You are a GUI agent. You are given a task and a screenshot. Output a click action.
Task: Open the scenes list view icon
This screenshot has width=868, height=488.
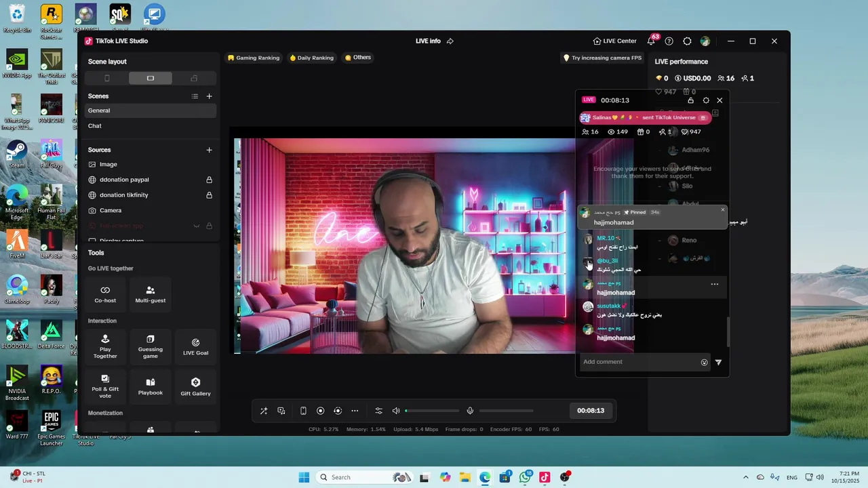[195, 96]
